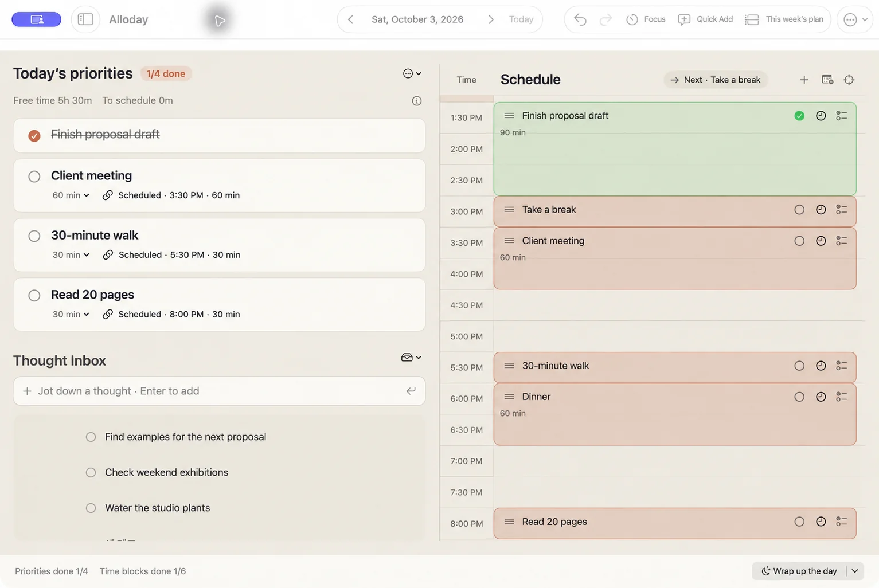Screen dimensions: 879x588
Task: Uncheck the Finish proposal draft priority
Action: [34, 136]
